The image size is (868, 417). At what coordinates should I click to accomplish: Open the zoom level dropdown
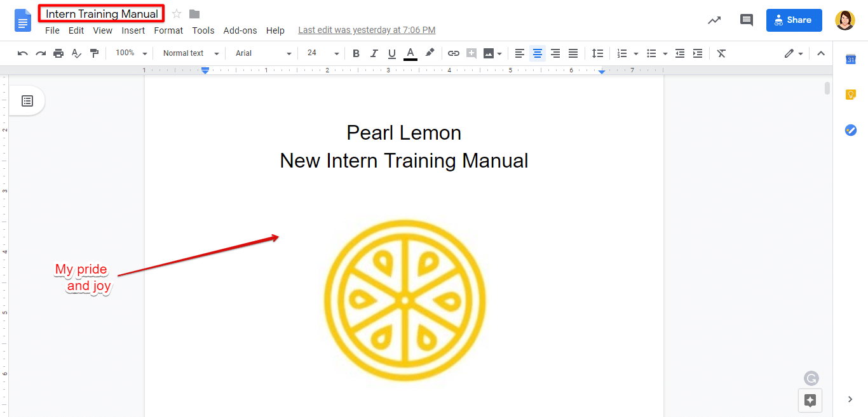(x=132, y=53)
